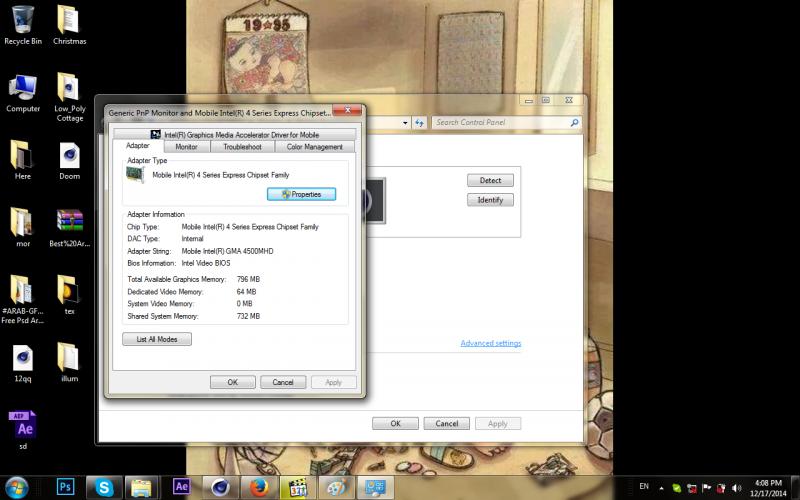
Task: Open Intel Graphics Media Accelerator Driver tab
Action: click(235, 135)
